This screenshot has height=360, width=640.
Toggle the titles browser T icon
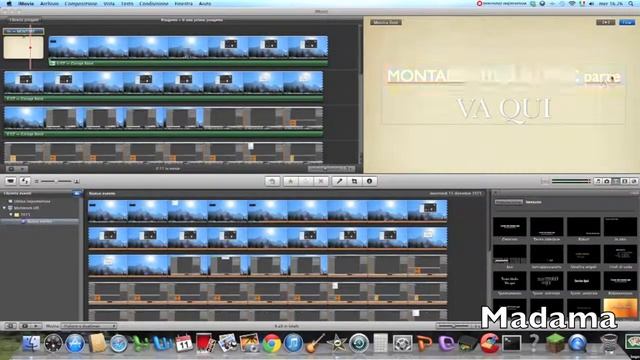tap(616, 181)
